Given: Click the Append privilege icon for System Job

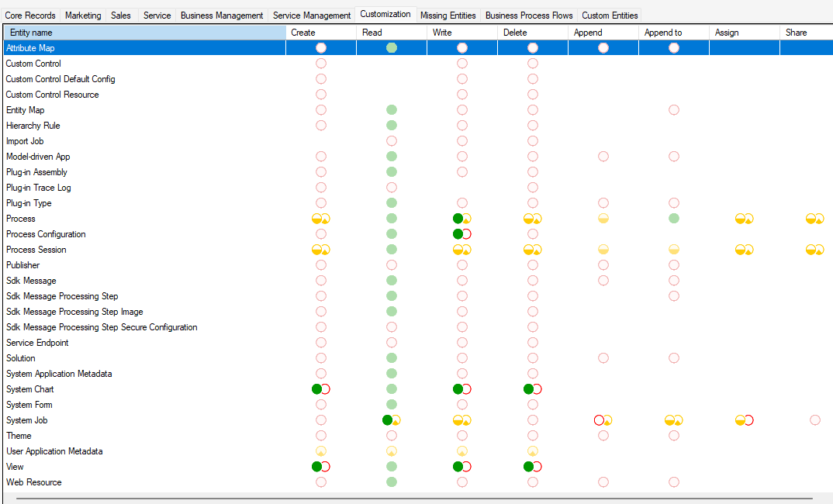Looking at the screenshot, I should 603,420.
